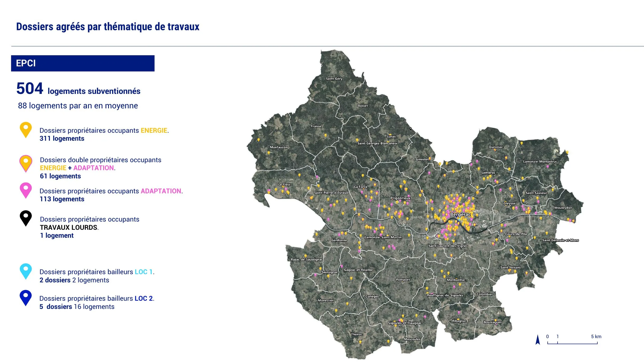Click the La Force map label
The image size is (644, 362).
coord(361,187)
